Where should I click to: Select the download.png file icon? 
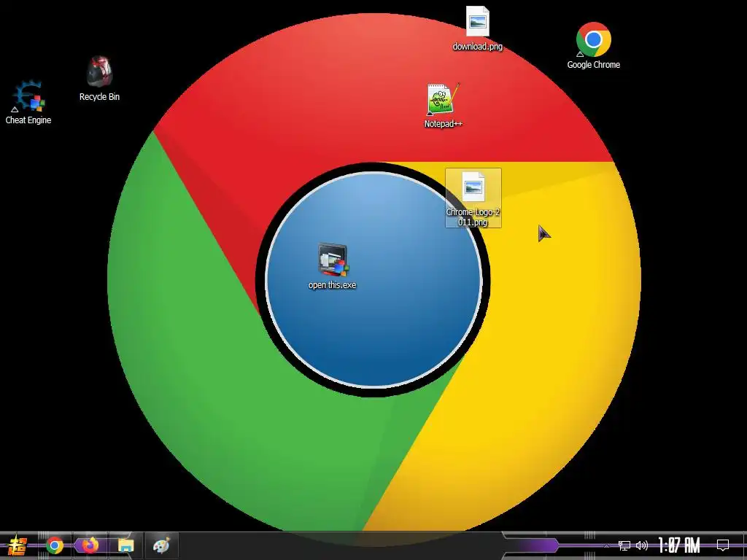point(477,28)
